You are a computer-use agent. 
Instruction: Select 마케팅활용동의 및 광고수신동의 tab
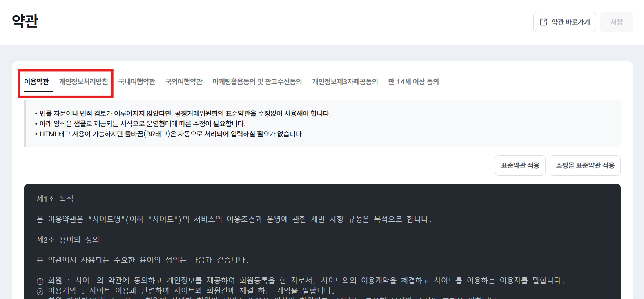click(257, 82)
